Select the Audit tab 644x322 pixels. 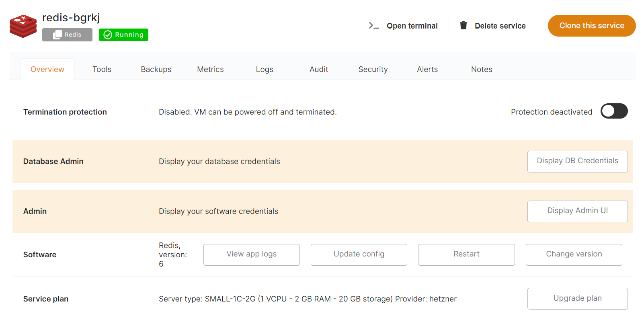[319, 70]
